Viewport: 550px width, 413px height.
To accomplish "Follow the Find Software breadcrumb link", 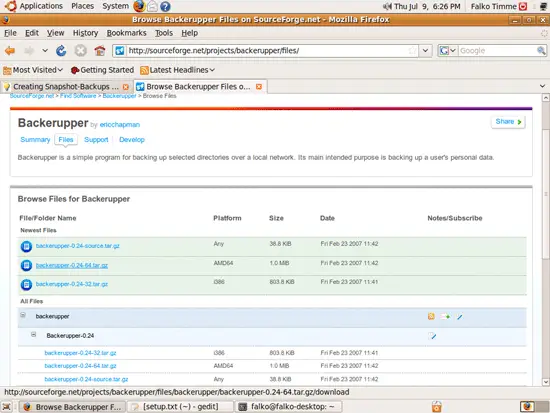I will pyautogui.click(x=78, y=96).
